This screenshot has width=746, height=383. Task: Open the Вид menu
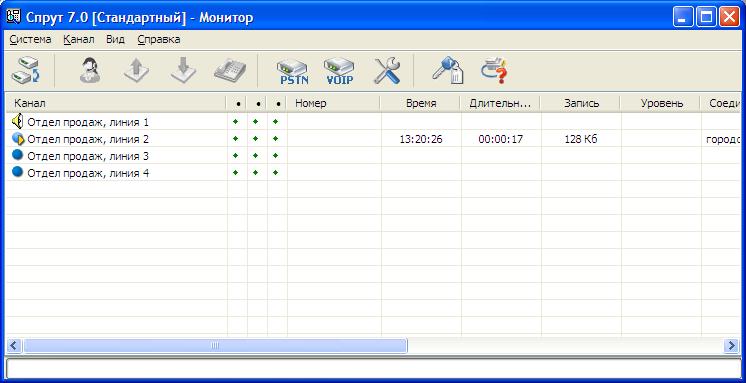[115, 39]
